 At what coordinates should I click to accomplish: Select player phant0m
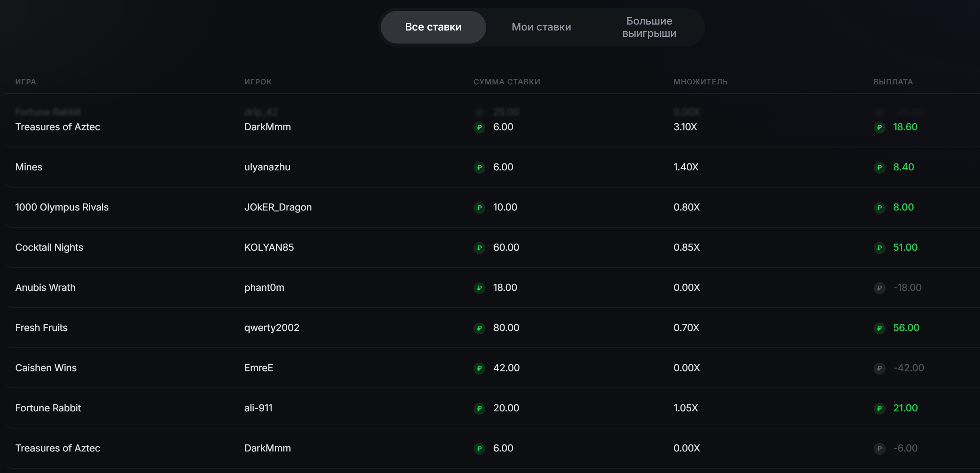click(x=264, y=287)
